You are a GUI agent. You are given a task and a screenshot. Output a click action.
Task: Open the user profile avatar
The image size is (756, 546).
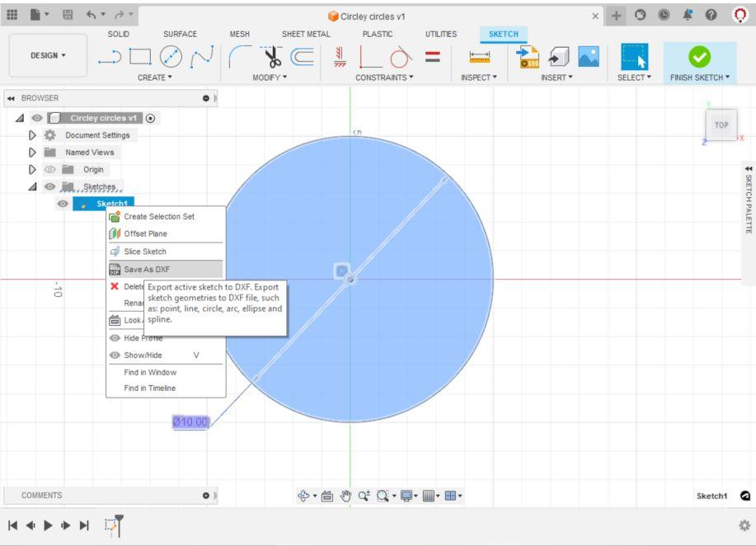pyautogui.click(x=740, y=15)
